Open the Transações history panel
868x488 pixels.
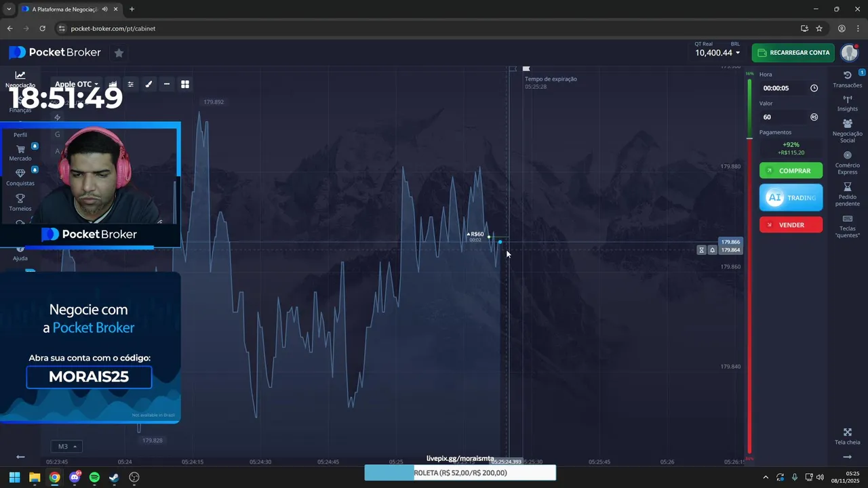pos(847,79)
